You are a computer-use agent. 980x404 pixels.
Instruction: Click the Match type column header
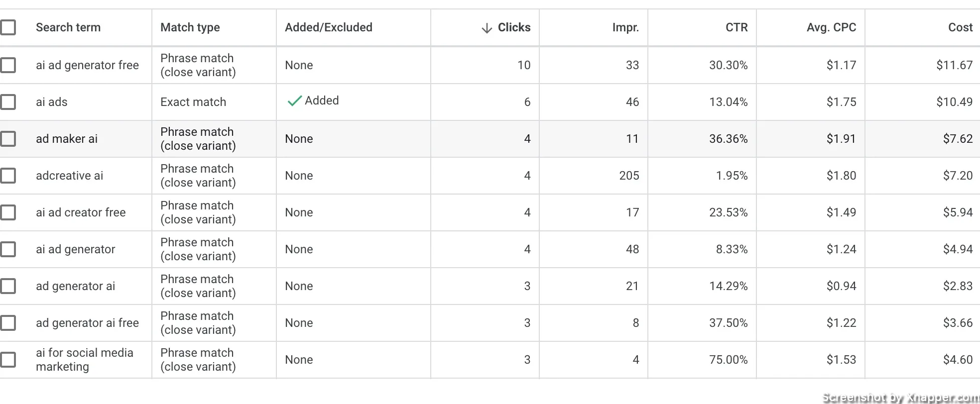(190, 27)
